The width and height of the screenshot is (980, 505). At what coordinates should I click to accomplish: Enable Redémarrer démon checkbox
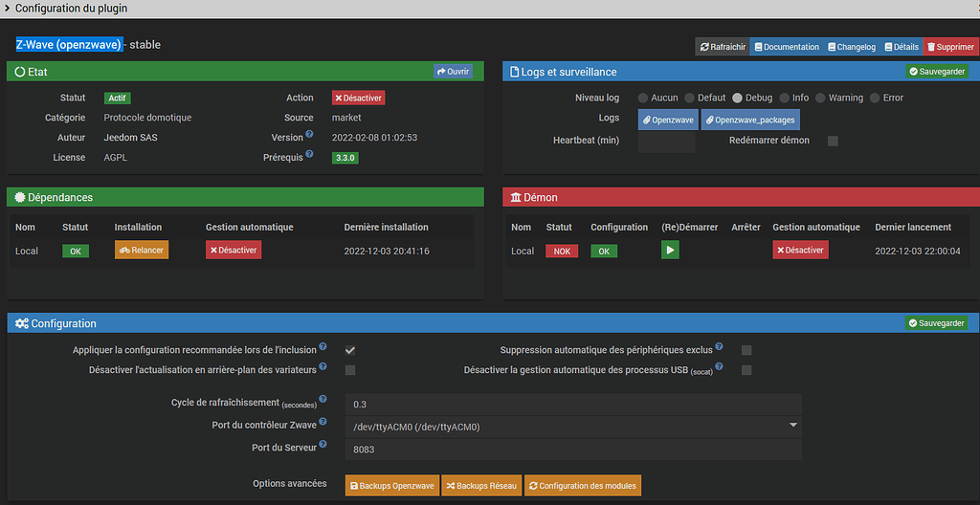pyautogui.click(x=833, y=141)
